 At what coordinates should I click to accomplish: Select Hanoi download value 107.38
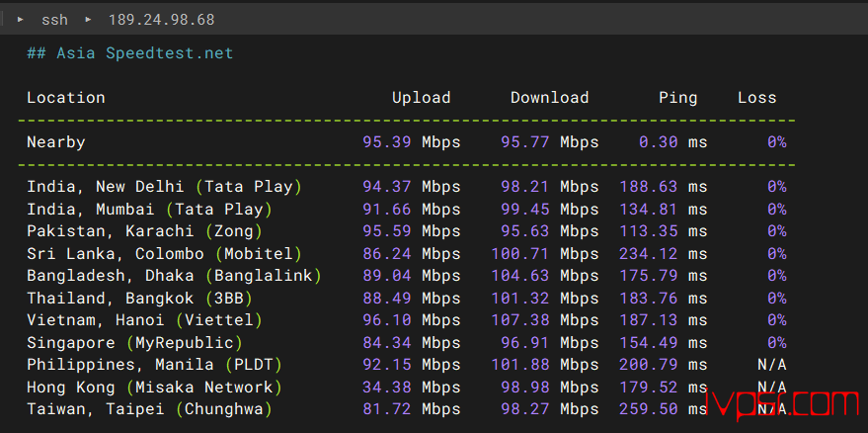519,320
